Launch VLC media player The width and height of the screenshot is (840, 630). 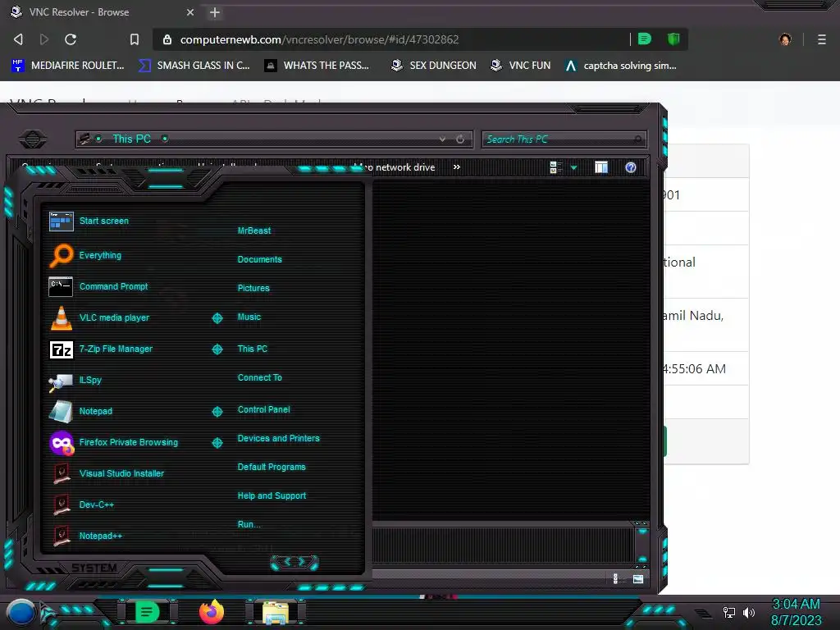coord(99,317)
